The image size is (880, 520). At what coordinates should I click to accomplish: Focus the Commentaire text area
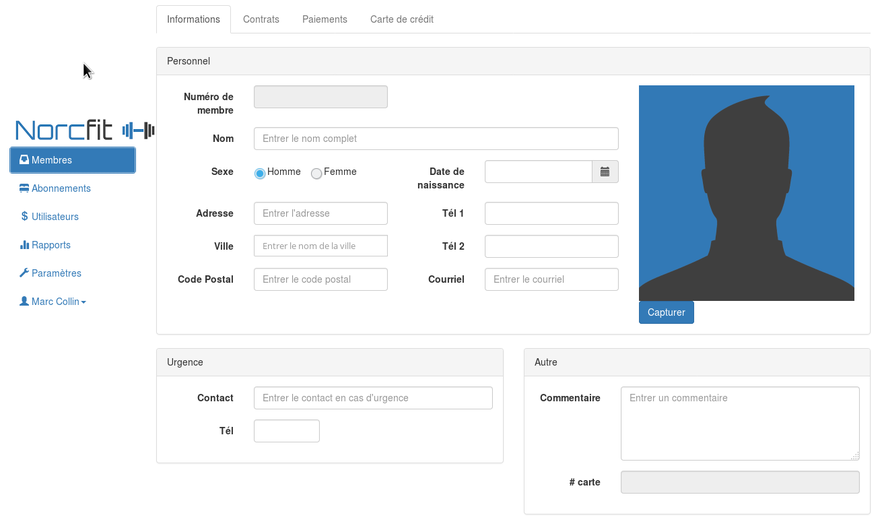coord(740,424)
